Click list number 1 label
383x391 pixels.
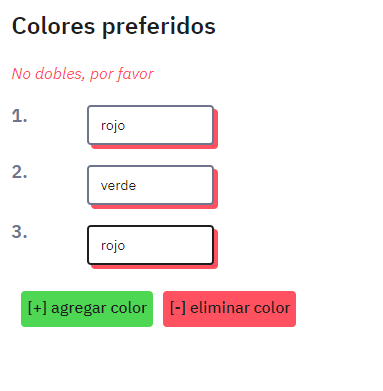point(19,116)
